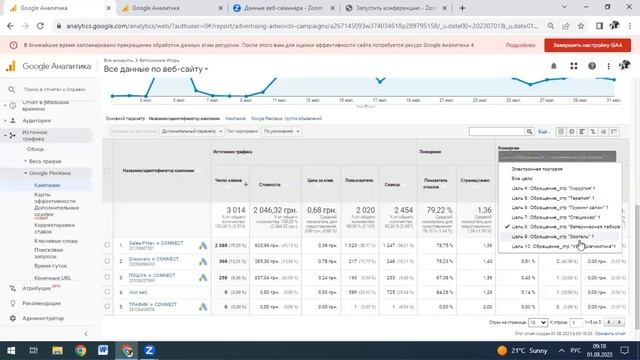Bookmark this page with the star icon
This screenshot has width=640, height=360.
[581, 26]
